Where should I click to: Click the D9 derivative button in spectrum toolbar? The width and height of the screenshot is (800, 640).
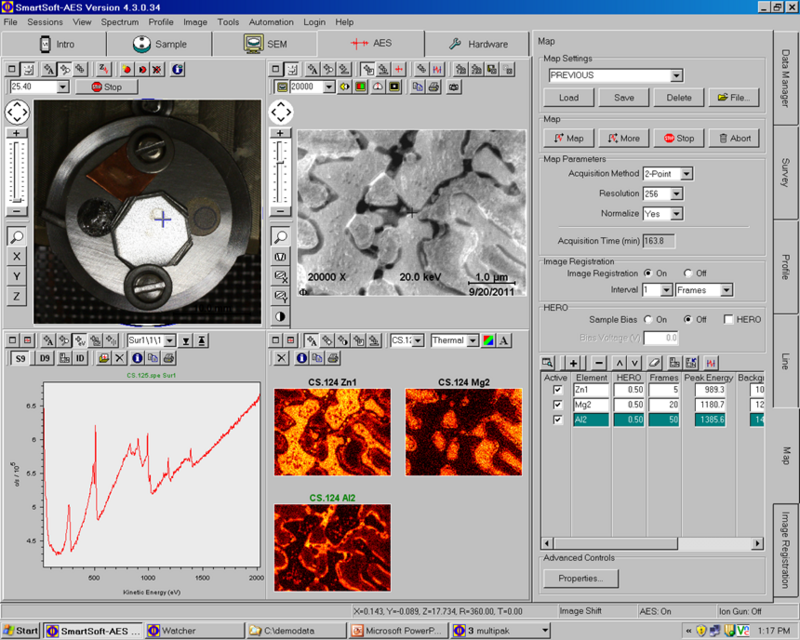[45, 357]
